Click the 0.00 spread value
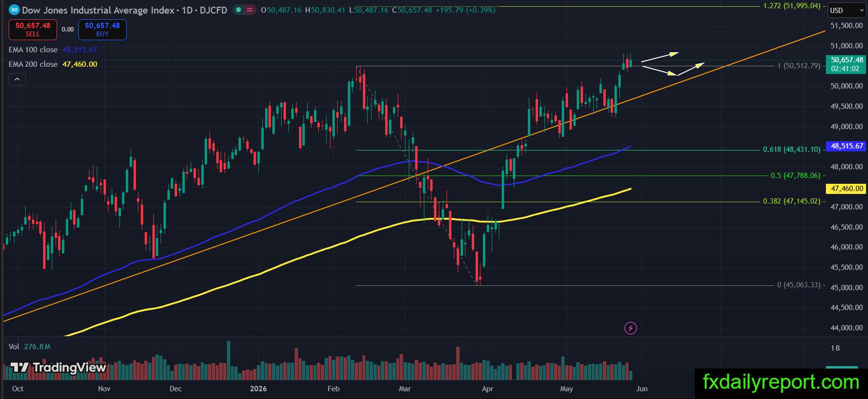This screenshot has height=399, width=868. [x=68, y=30]
